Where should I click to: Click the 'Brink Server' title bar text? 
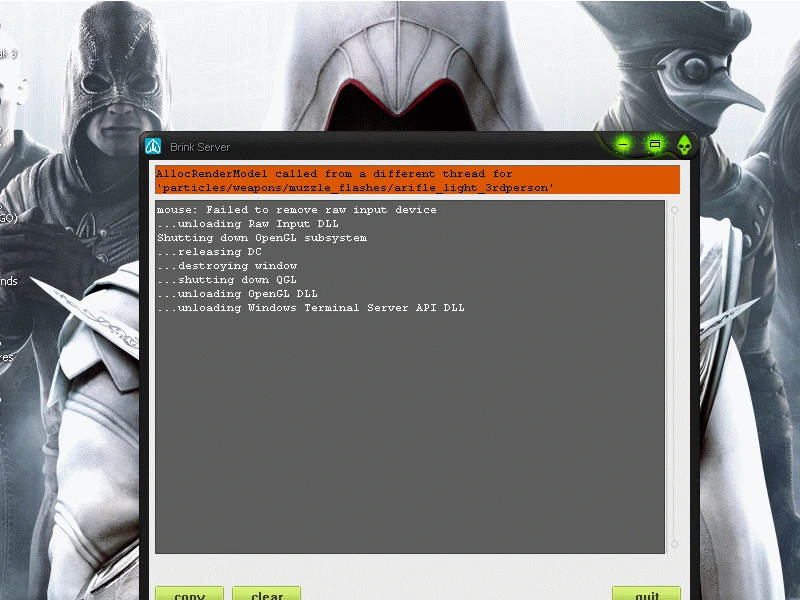pyautogui.click(x=200, y=147)
